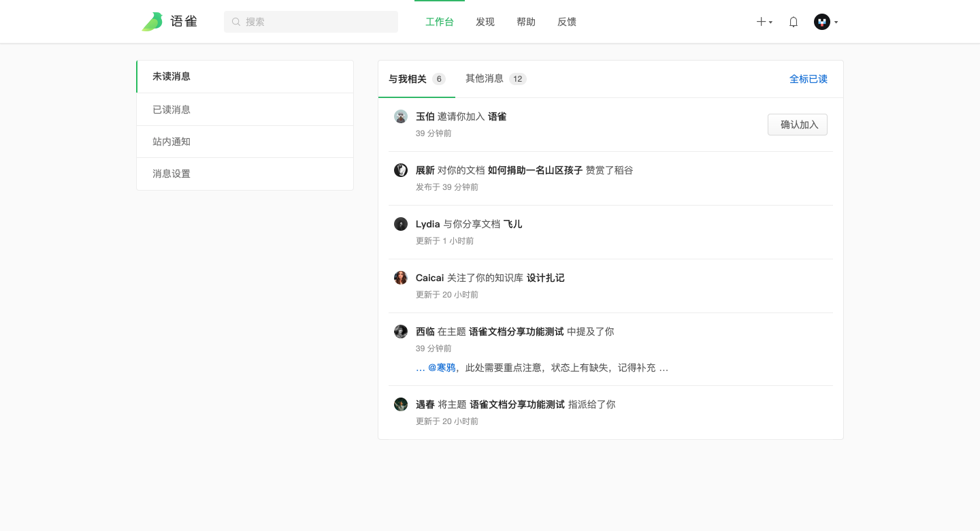The height and width of the screenshot is (531, 980).
Task: Open 已读消息 in the sidebar
Action: [x=171, y=110]
